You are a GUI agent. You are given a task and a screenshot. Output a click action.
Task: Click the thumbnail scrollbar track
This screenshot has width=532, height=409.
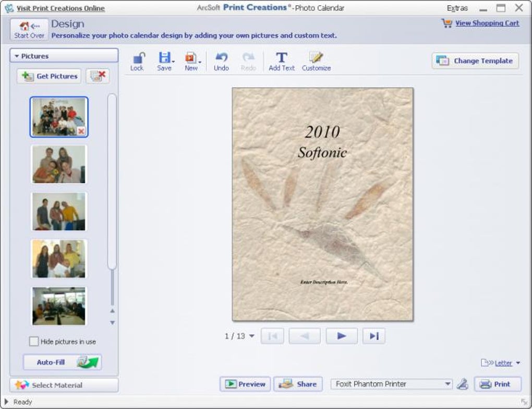click(112, 287)
